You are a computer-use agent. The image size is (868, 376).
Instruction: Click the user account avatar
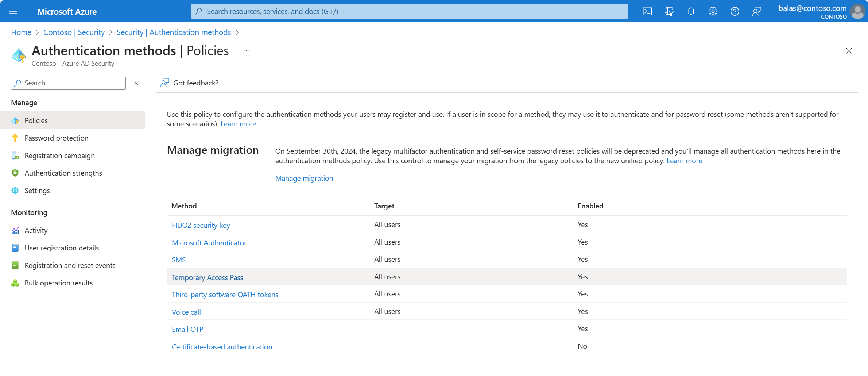click(x=857, y=11)
